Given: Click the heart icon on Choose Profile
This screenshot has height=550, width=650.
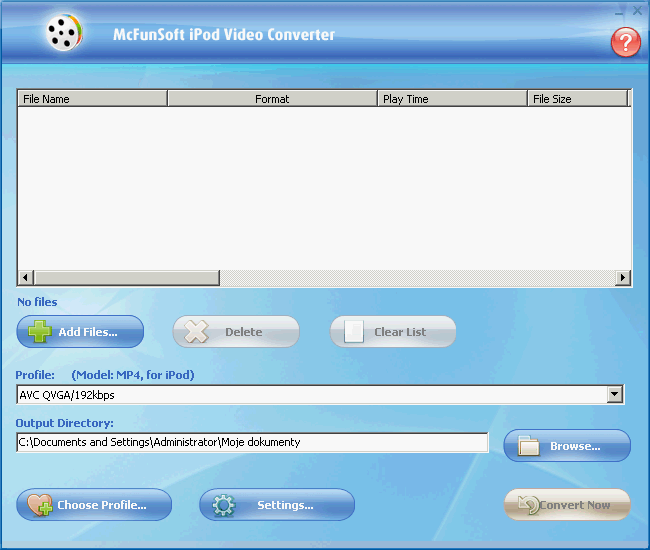Looking at the screenshot, I should [x=40, y=505].
